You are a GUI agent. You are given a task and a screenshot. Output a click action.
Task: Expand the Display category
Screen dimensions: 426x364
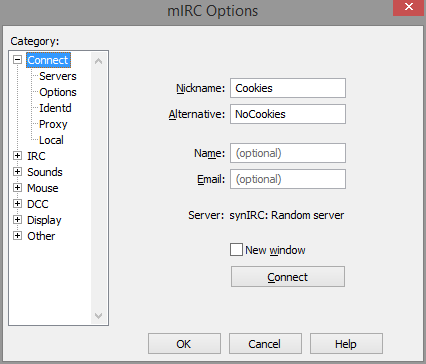(17, 220)
